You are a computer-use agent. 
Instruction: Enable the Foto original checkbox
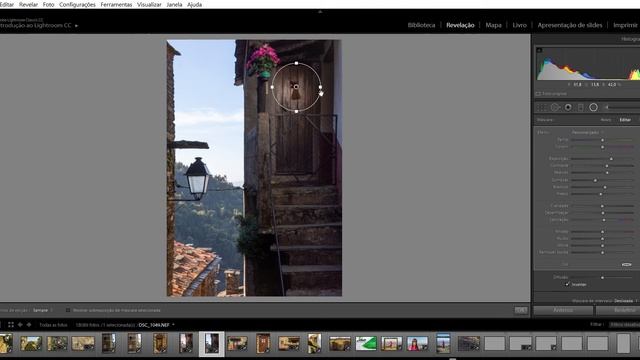(538, 94)
